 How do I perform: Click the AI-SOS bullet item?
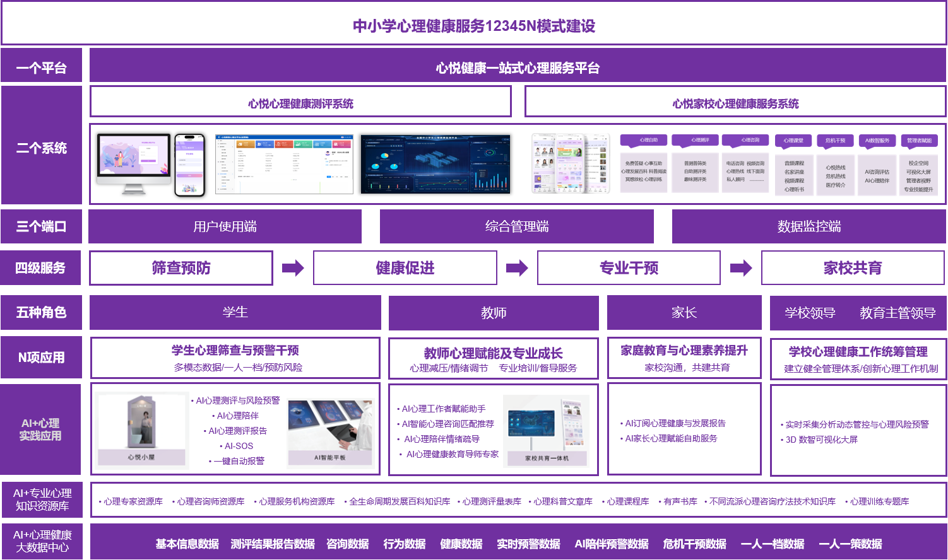239,446
